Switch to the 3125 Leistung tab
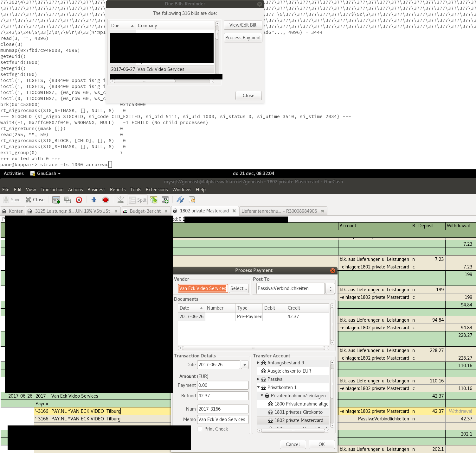 (x=73, y=211)
